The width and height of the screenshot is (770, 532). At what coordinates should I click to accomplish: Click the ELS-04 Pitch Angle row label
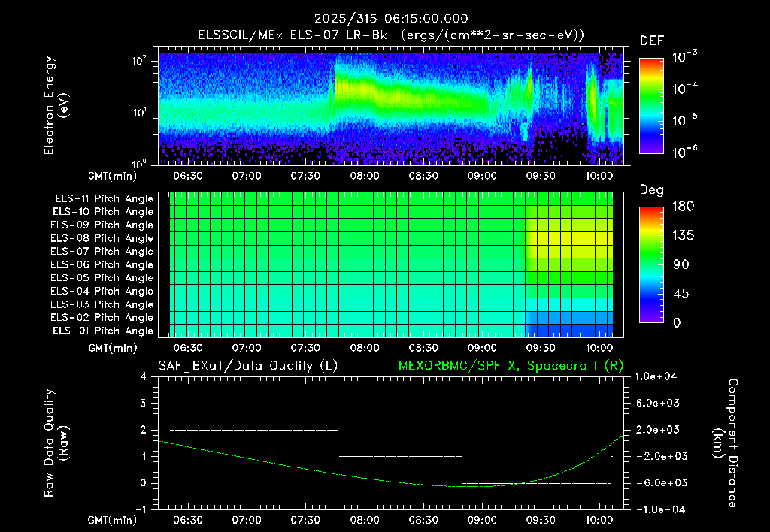pos(102,292)
